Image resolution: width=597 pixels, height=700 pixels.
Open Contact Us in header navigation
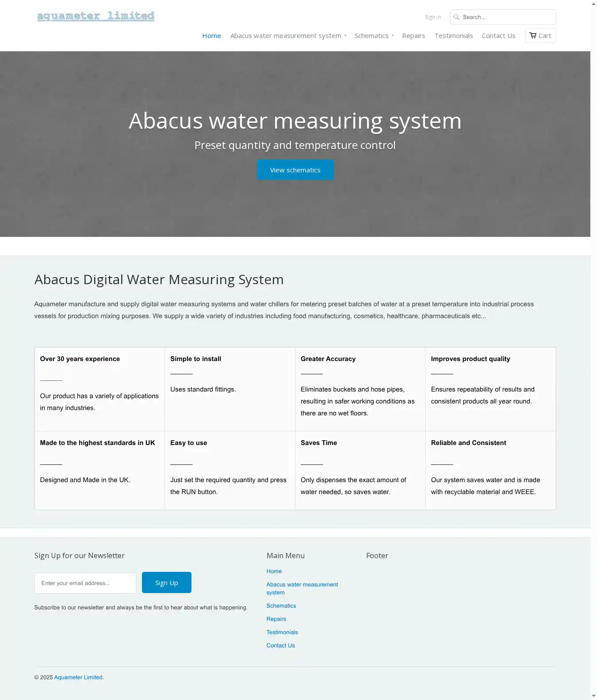pos(498,36)
